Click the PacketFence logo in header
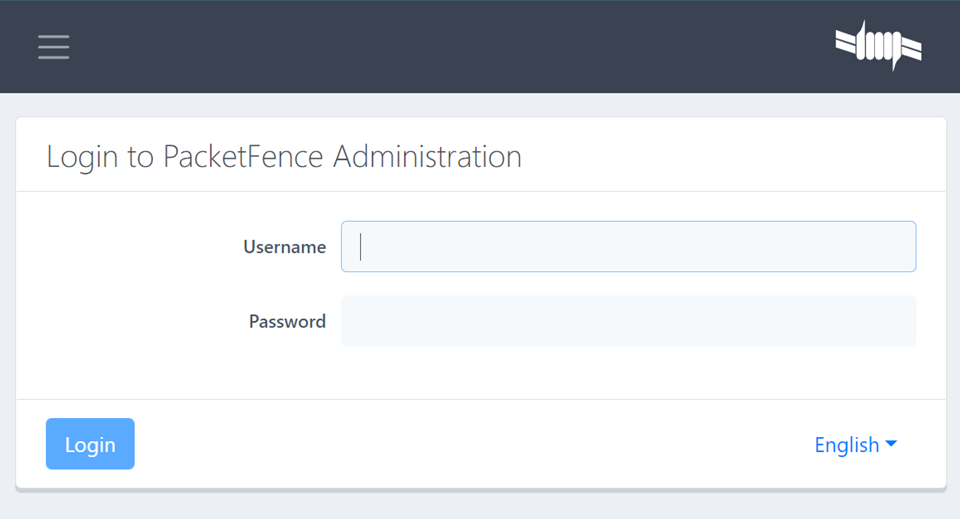Image resolution: width=960 pixels, height=519 pixels. (879, 45)
